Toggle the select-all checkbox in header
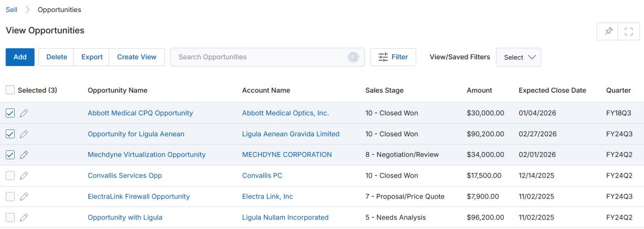Screen dimensions: 644x229 click(10, 90)
